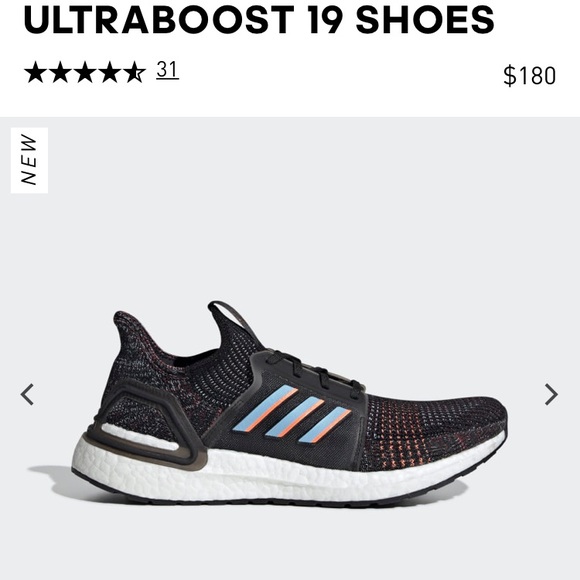The image size is (580, 580).
Task: Click the heel pull tab of shoe
Action: click(226, 314)
